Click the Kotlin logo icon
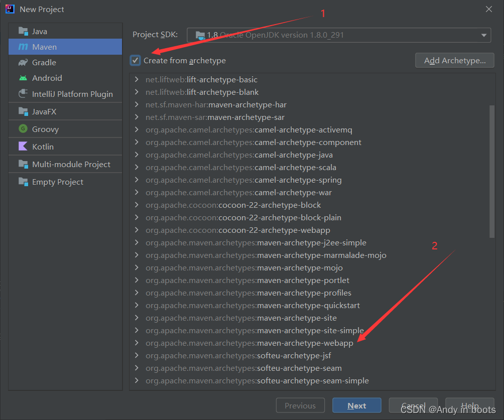The height and width of the screenshot is (420, 504). click(23, 147)
